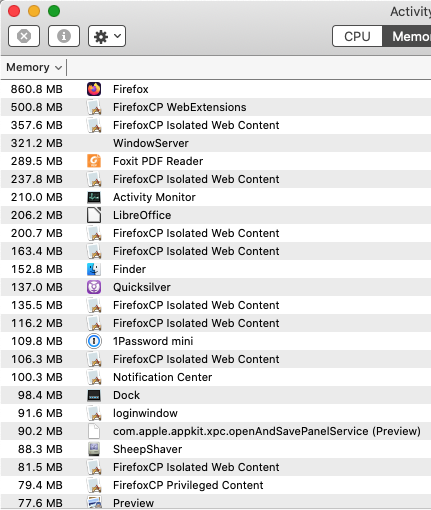Screen dimensions: 431x510
Task: Click the 106.3 MB memory value
Action: coord(37,359)
